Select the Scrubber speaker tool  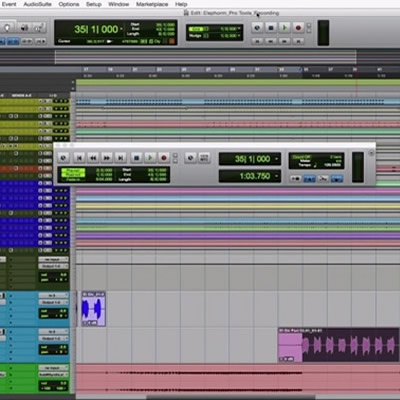tap(24, 28)
